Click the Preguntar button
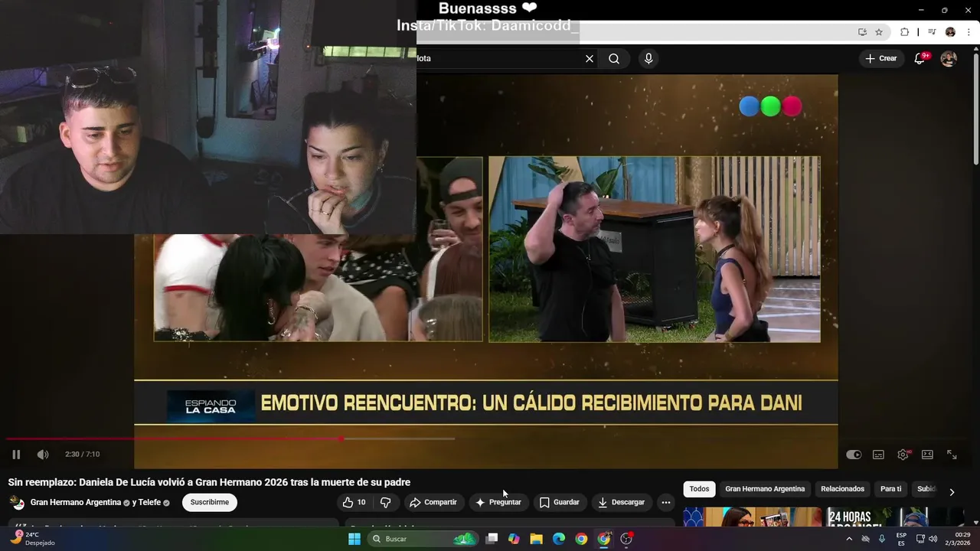Screen dimensions: 980x551 click(498, 502)
